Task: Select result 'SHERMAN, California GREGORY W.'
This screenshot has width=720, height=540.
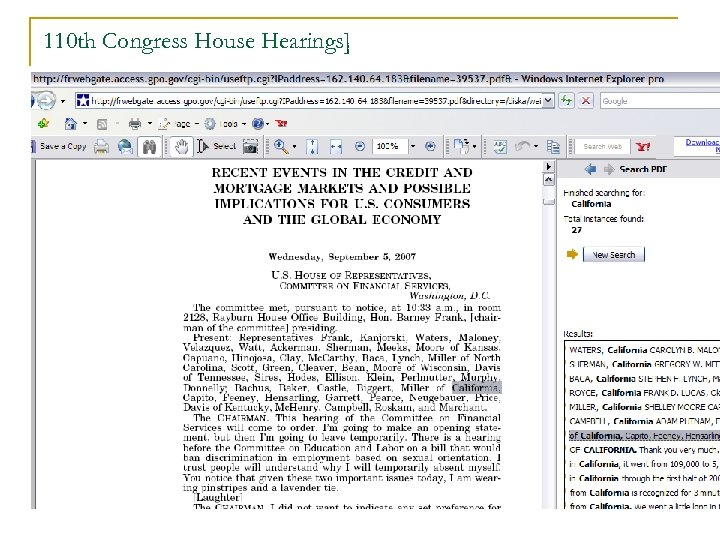Action: pyautogui.click(x=644, y=364)
